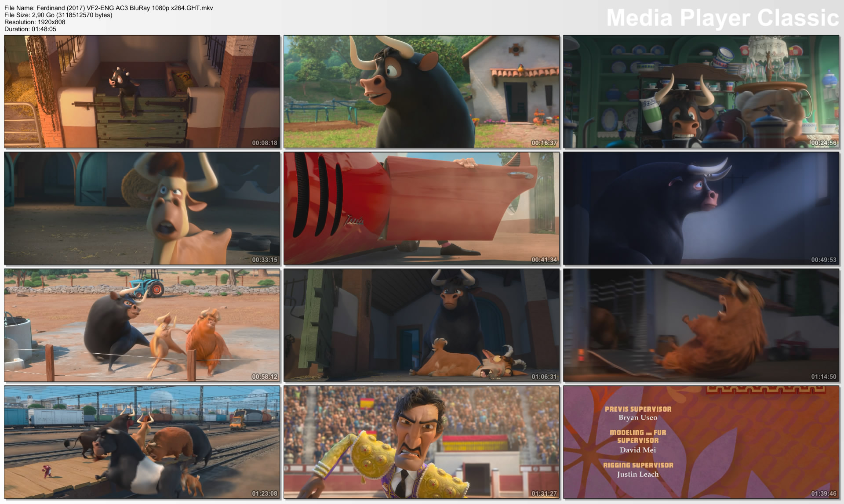This screenshot has width=844, height=504.
Task: Click the 'Bryan Useo' credit name
Action: 638,417
